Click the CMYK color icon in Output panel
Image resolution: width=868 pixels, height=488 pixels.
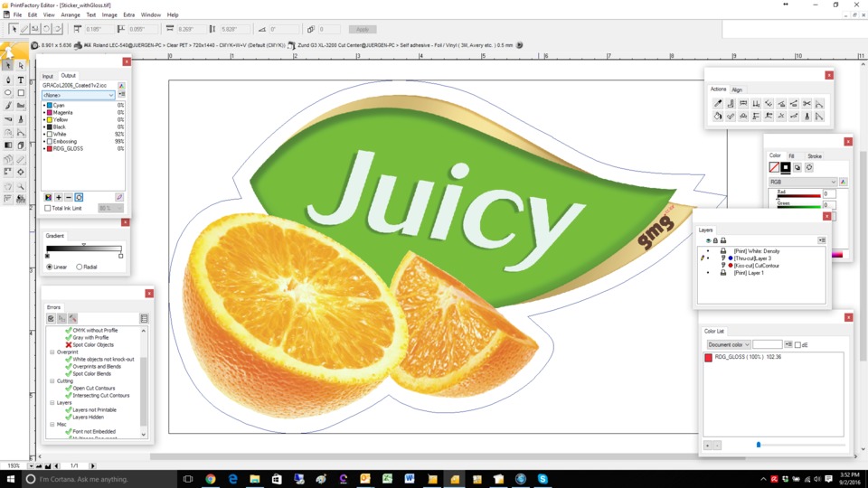point(49,198)
